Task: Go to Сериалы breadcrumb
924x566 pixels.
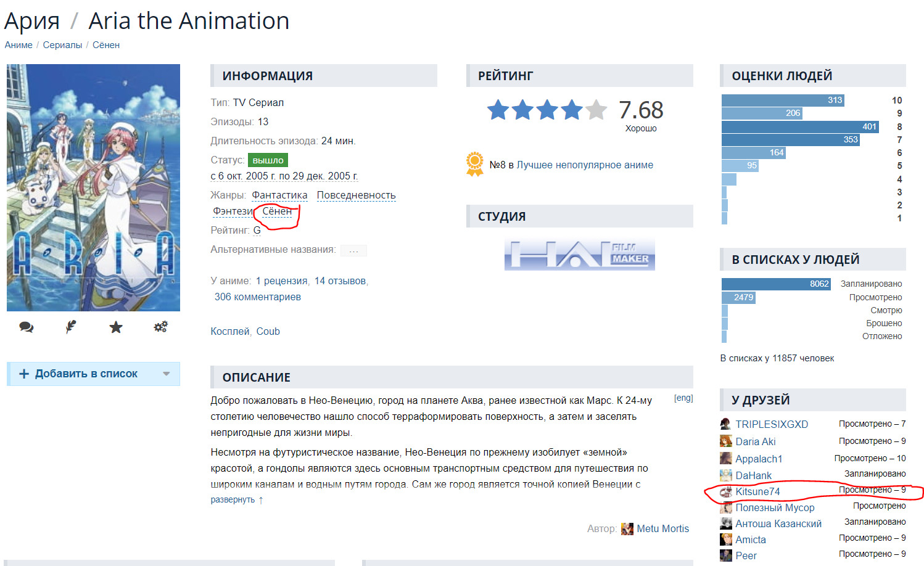Action: click(x=62, y=45)
